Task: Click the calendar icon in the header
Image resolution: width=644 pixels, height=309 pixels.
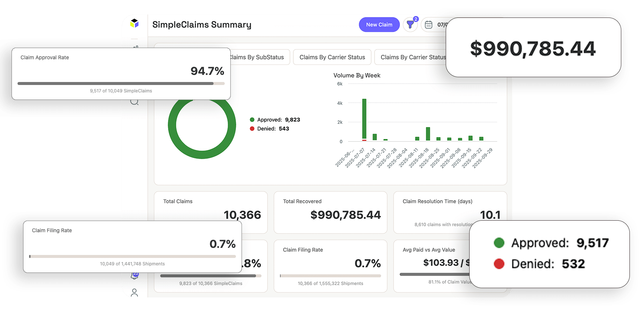Action: [x=429, y=25]
